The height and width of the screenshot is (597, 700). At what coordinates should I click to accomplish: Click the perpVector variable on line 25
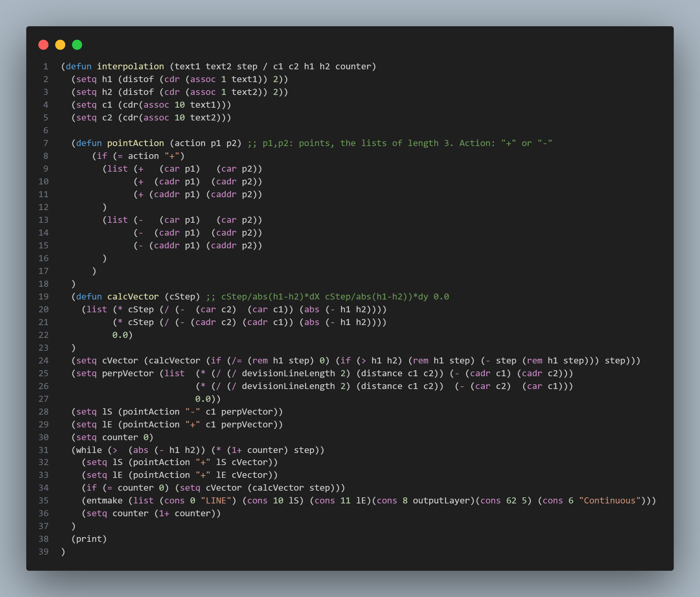(x=128, y=373)
